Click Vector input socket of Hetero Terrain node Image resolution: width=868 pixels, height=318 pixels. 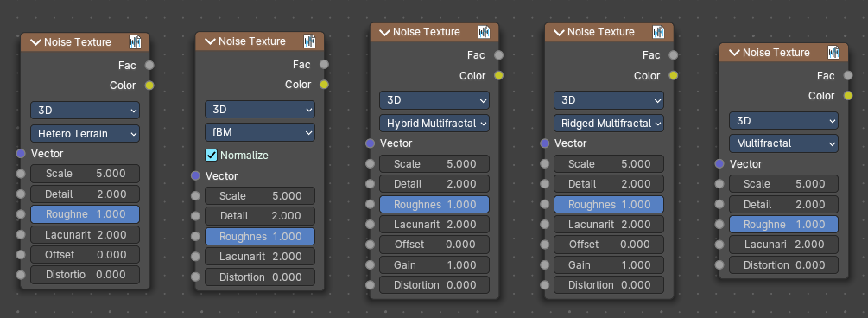point(21,154)
